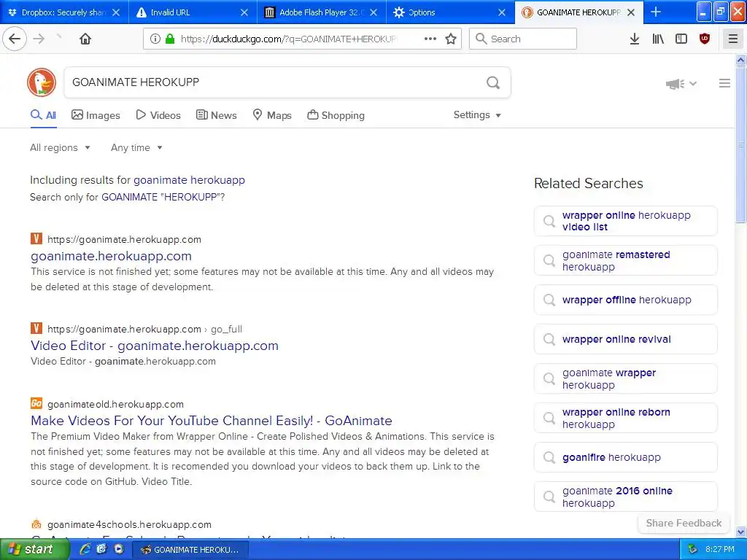Expand the Settings dropdown
This screenshot has height=560, width=747.
point(477,114)
